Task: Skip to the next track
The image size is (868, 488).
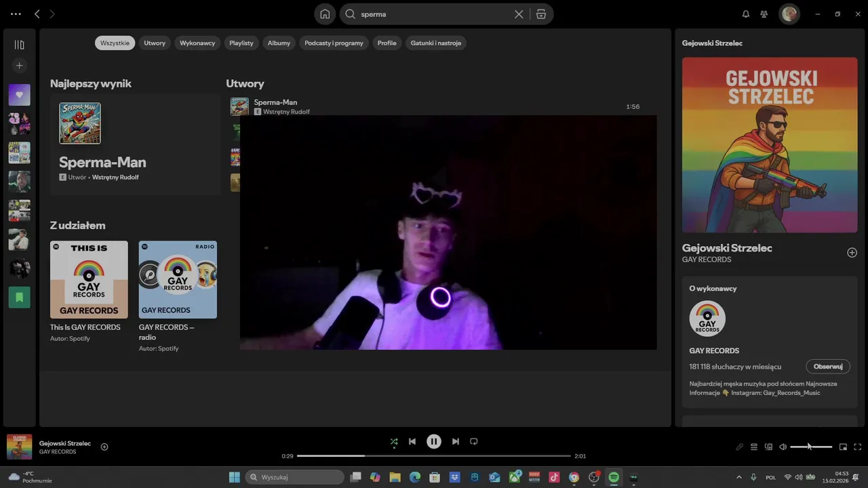Action: [456, 441]
